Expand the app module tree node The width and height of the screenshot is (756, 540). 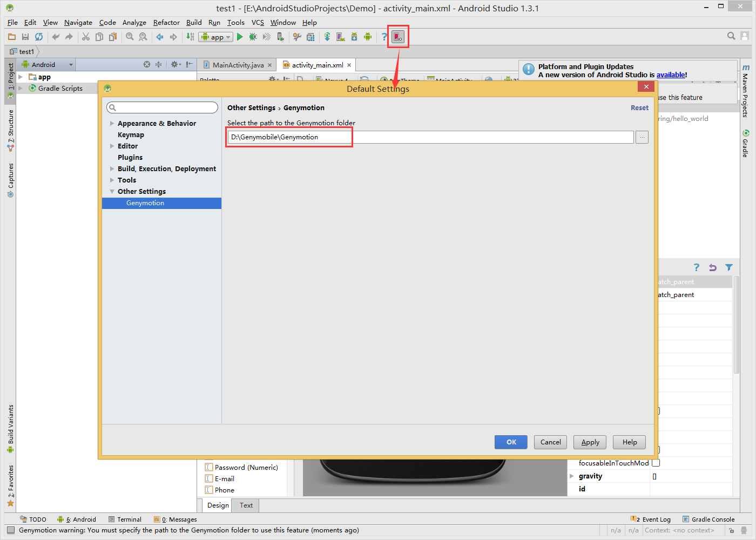[21, 77]
